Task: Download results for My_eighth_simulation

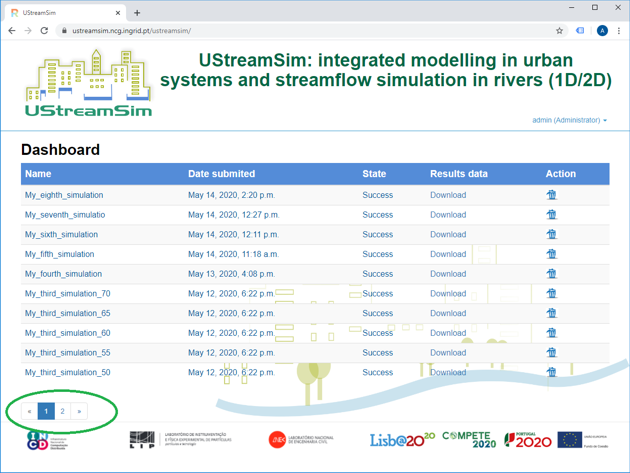Action: tap(448, 195)
